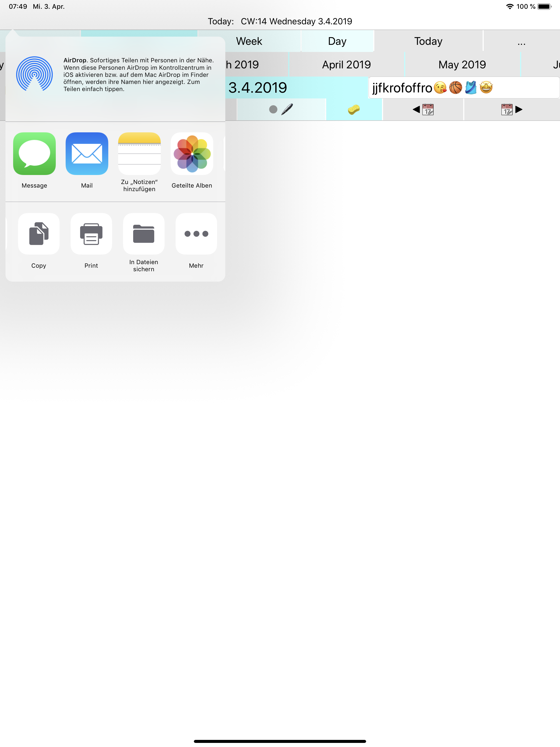Screen dimensions: 560x747
Task: Go to previous day calendar arrow
Action: [x=423, y=109]
